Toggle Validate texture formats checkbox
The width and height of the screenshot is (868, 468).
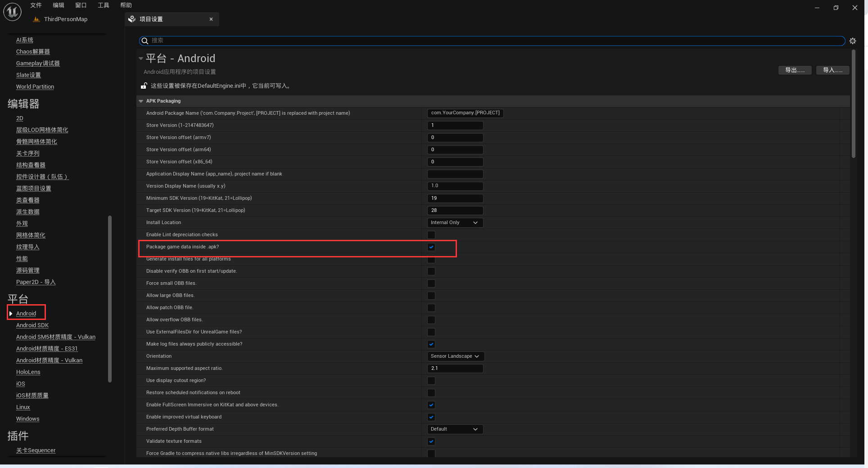pyautogui.click(x=431, y=441)
